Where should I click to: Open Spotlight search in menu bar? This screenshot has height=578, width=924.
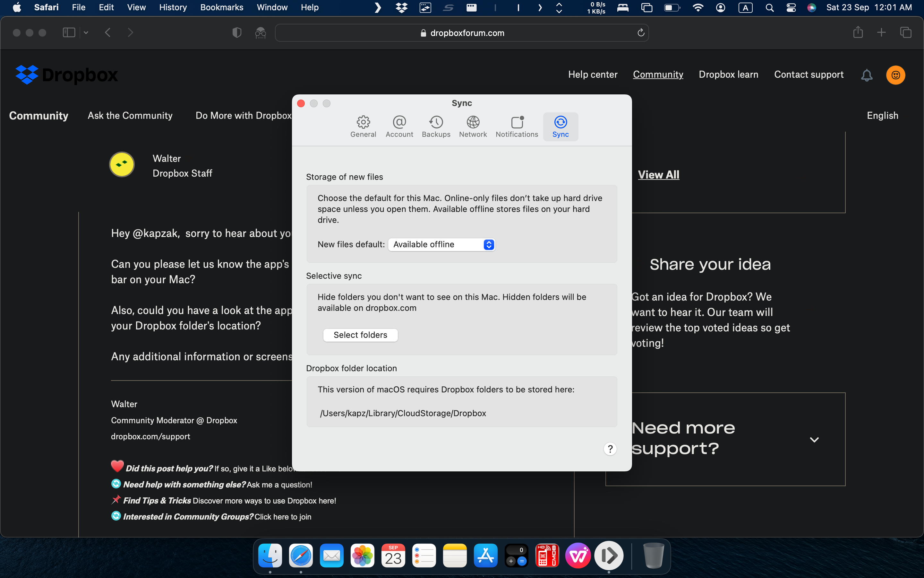[769, 7]
